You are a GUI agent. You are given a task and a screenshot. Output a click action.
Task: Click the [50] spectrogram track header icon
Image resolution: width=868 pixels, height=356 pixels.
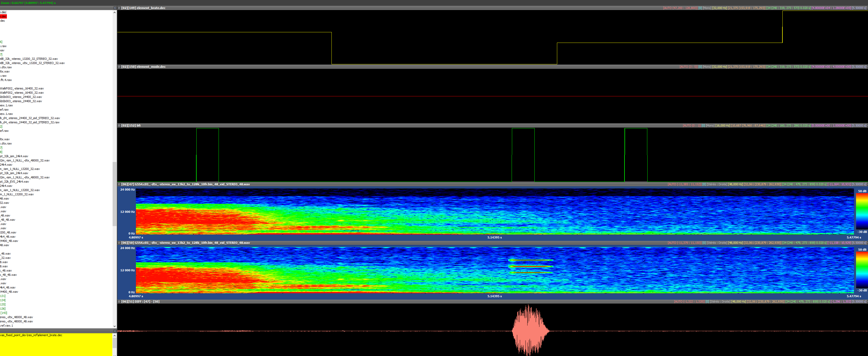119,243
